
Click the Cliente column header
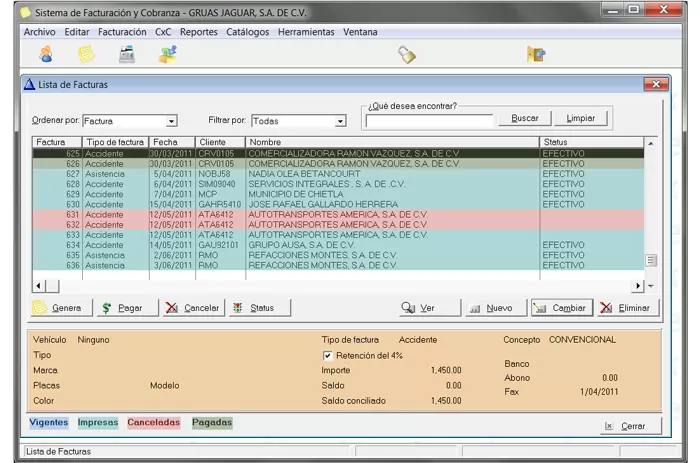(x=221, y=142)
